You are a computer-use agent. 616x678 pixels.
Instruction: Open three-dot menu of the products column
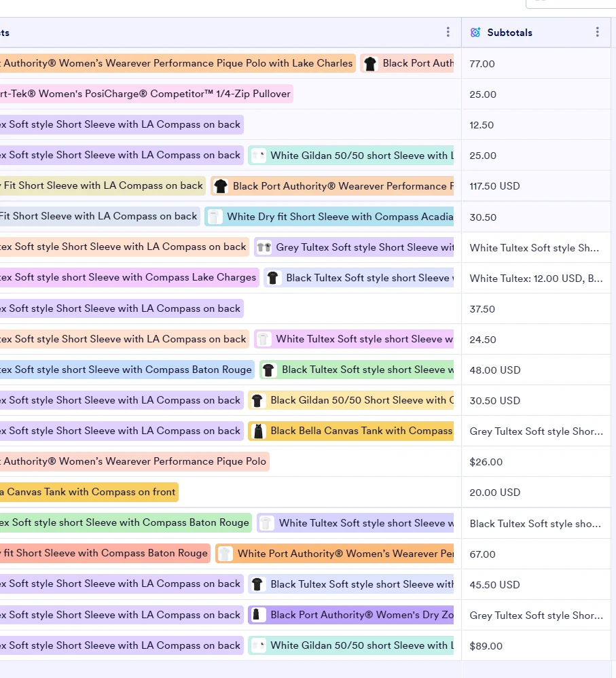(x=448, y=32)
